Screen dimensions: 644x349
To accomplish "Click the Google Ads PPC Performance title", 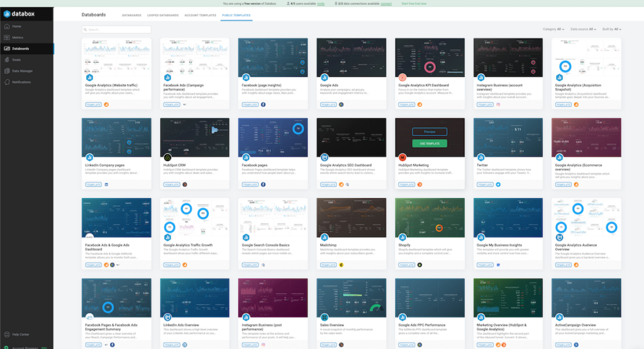I will point(422,324).
